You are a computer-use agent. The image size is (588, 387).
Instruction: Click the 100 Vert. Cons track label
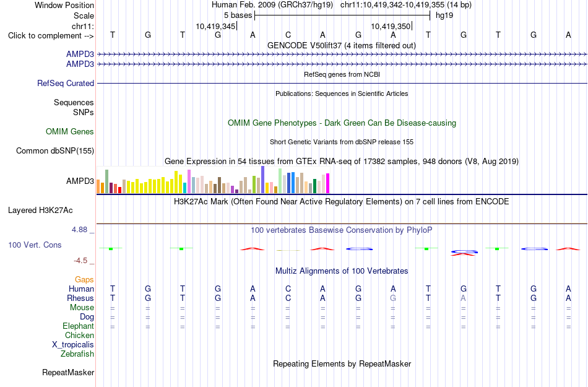35,245
